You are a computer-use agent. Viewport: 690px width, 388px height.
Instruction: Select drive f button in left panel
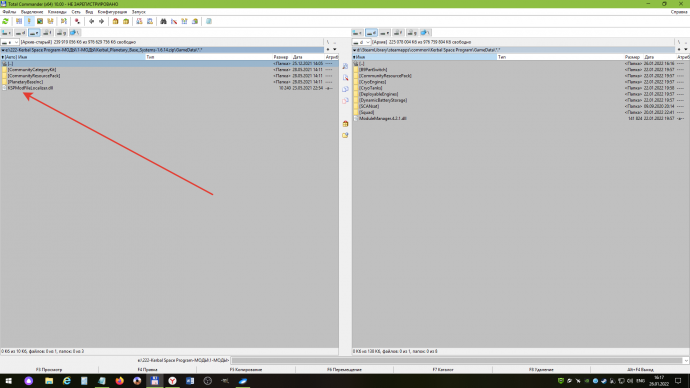click(48, 33)
